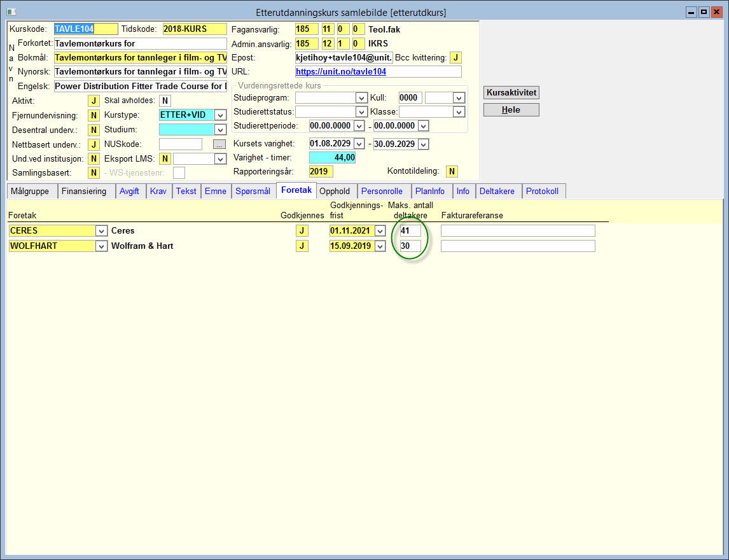Toggle the Bcc kvittering flag

tap(455, 58)
